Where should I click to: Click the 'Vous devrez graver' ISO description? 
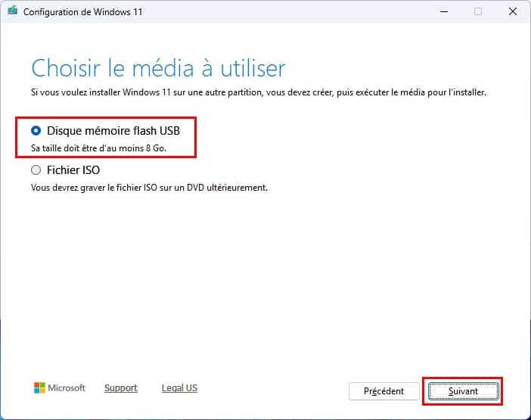point(149,187)
